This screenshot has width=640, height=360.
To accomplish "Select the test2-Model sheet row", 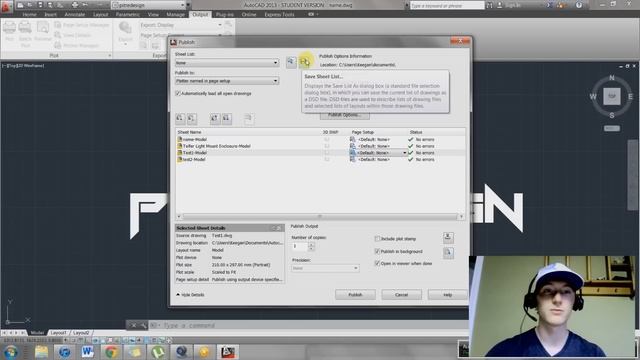I will click(x=320, y=160).
